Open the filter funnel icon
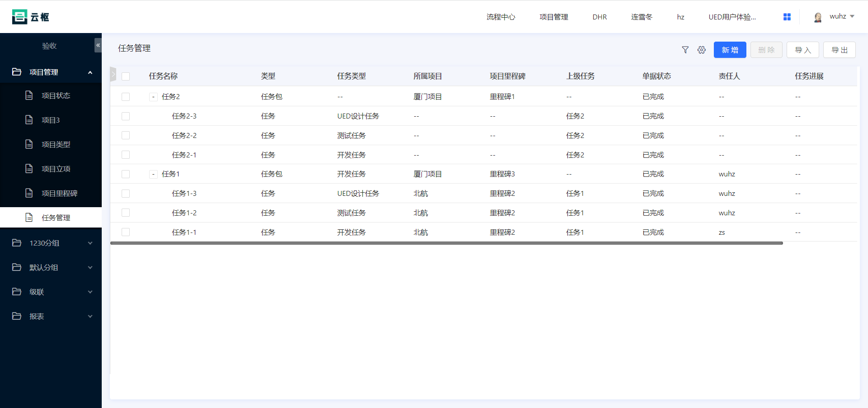This screenshot has width=868, height=408. pyautogui.click(x=685, y=50)
